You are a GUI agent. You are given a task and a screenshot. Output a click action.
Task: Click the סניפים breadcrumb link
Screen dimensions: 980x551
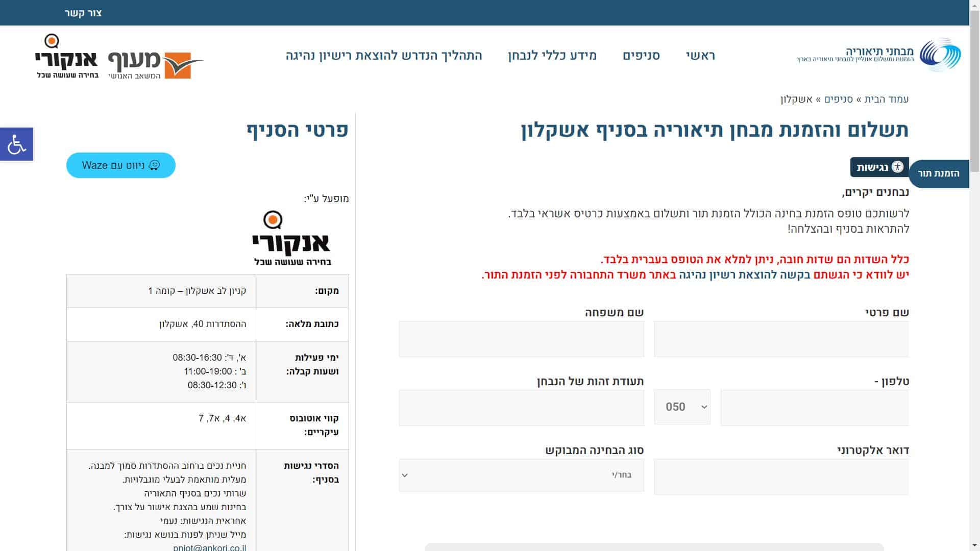coord(839,99)
